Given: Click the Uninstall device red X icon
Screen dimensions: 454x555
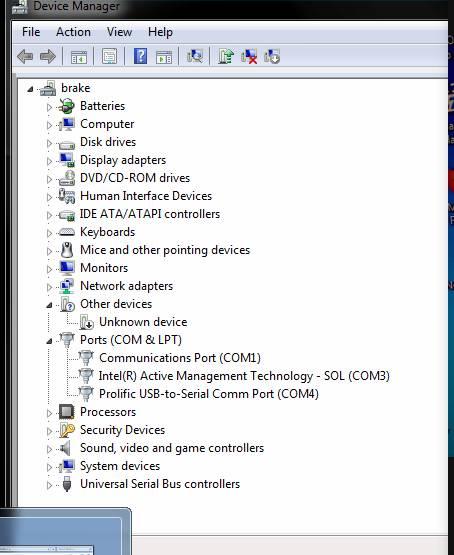Looking at the screenshot, I should click(249, 56).
